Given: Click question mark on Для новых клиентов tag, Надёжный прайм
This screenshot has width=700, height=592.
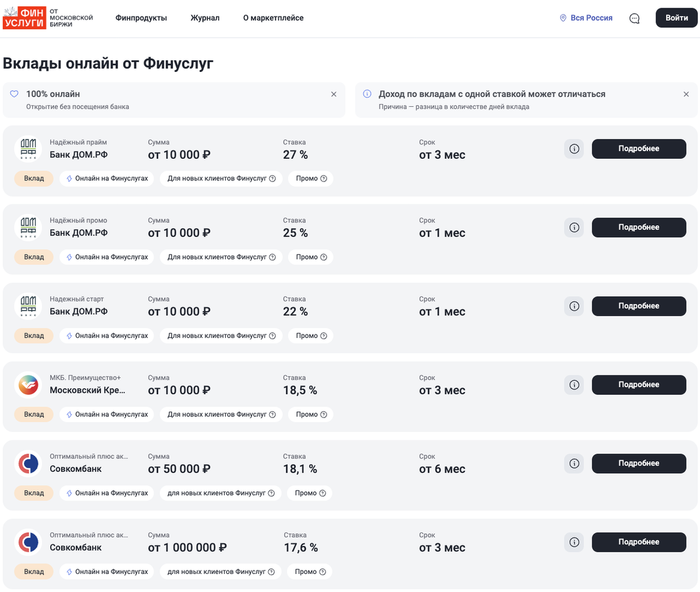Looking at the screenshot, I should tap(272, 179).
